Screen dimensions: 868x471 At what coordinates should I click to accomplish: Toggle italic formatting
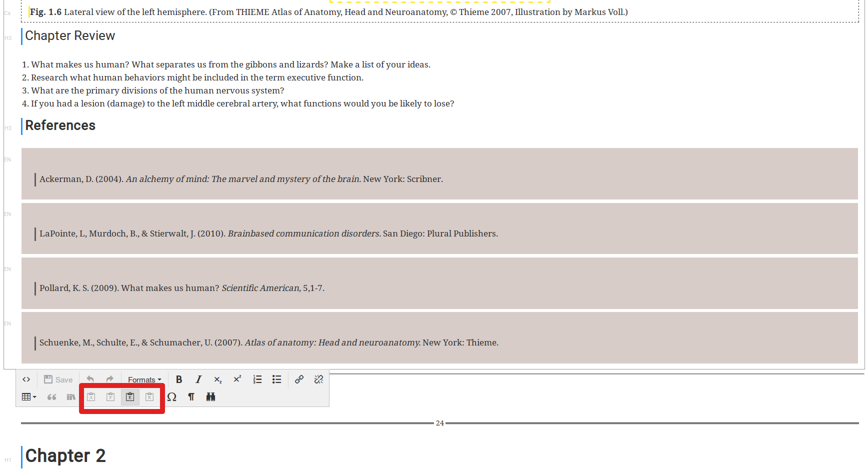pyautogui.click(x=198, y=379)
